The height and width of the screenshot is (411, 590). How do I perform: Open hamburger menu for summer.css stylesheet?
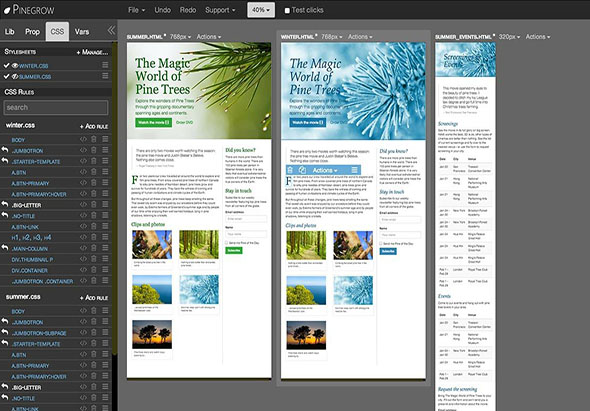pyautogui.click(x=105, y=76)
